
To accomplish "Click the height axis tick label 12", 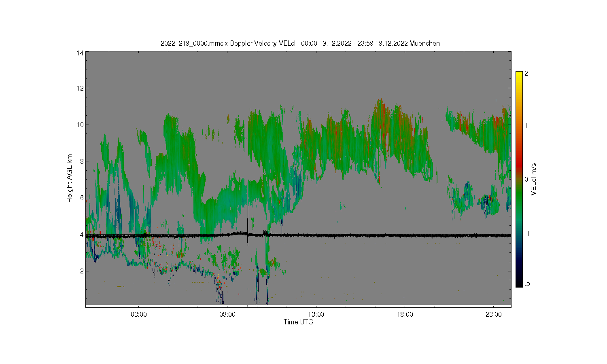I will click(80, 88).
